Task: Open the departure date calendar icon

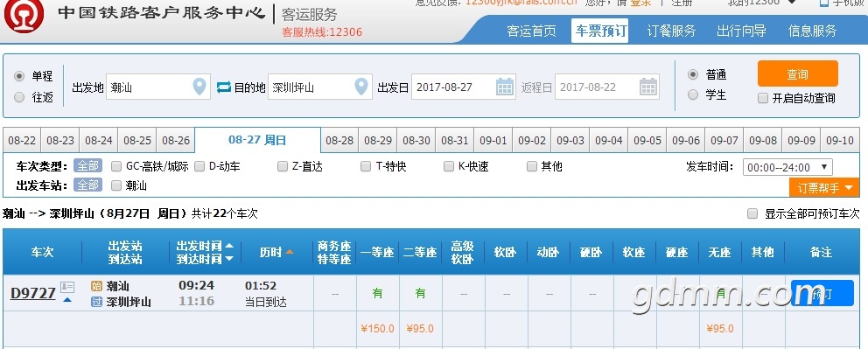Action: [x=504, y=87]
